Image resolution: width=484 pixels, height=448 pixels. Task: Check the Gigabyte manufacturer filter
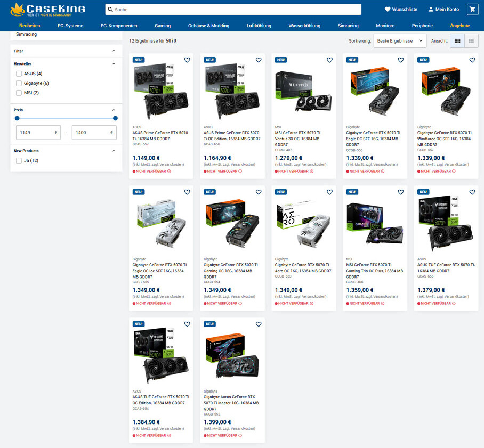tap(19, 83)
